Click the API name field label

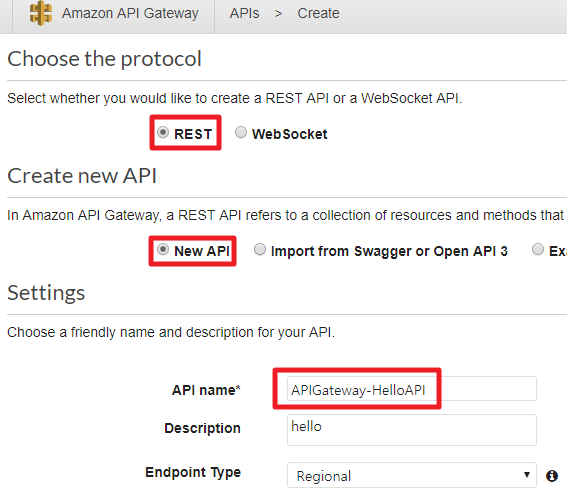pos(206,390)
